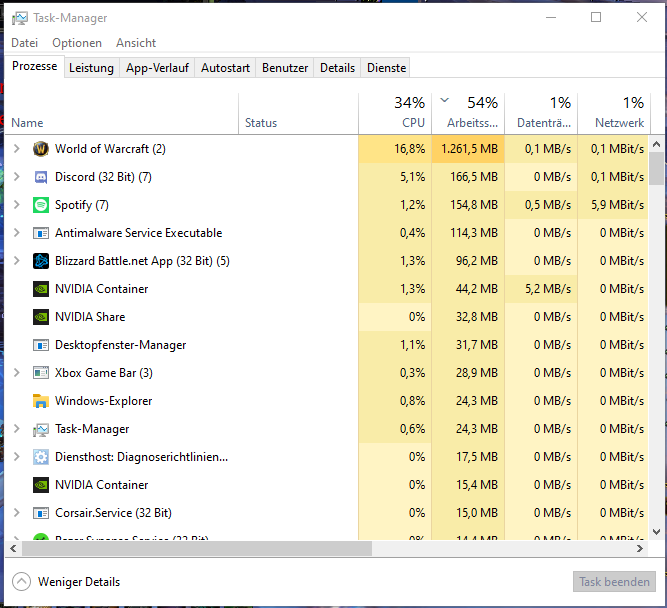
Task: Sort by the Name column header
Action: coord(122,114)
